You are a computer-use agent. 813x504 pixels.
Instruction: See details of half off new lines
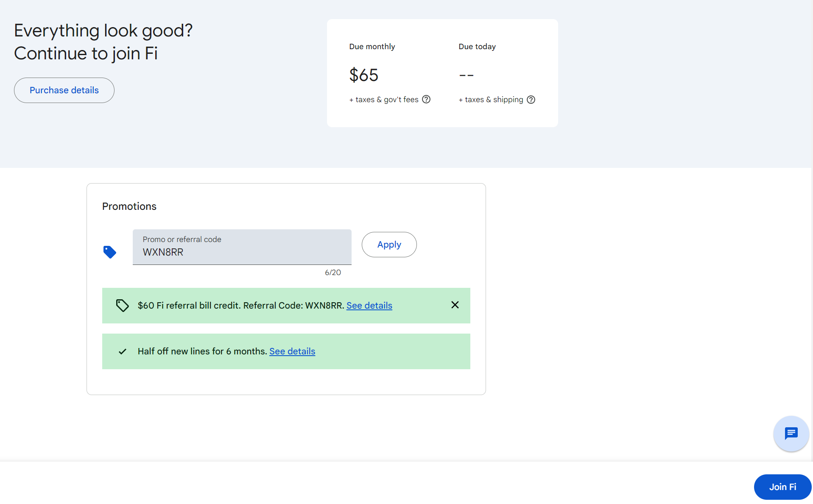coord(292,351)
